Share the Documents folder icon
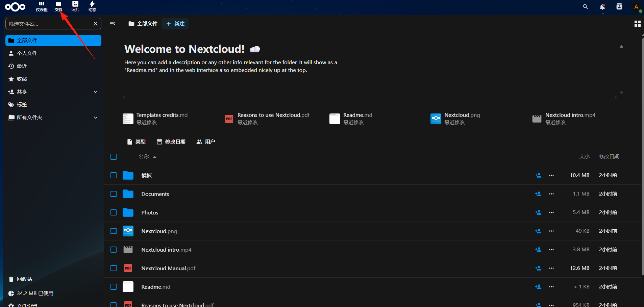Image resolution: width=644 pixels, height=307 pixels. point(538,194)
